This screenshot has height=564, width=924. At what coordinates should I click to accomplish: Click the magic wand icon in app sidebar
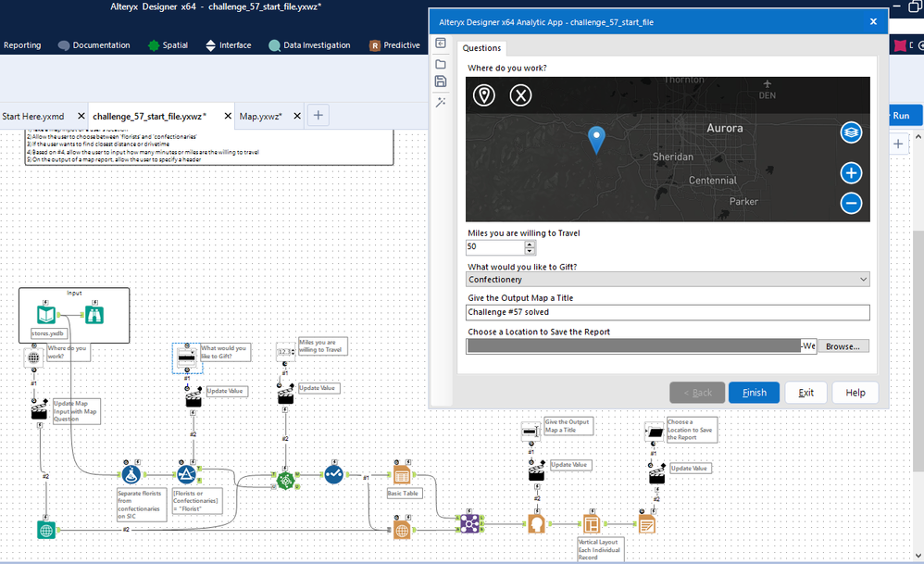440,102
